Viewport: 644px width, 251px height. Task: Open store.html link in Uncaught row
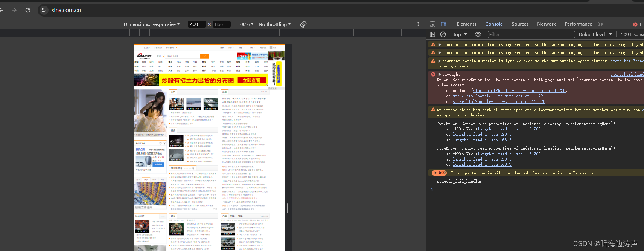[x=627, y=74]
